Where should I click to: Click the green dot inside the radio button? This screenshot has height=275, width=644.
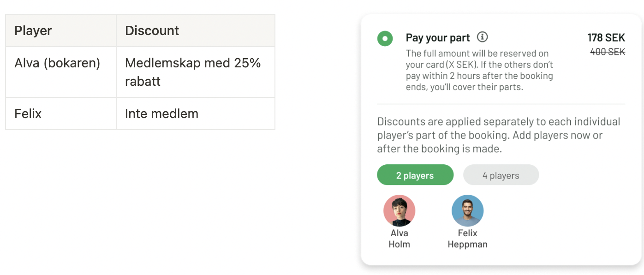[385, 38]
